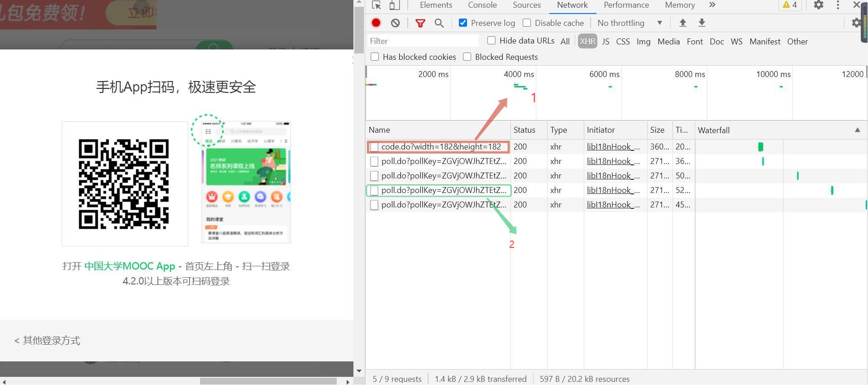Click waterfall bar of code.do request
868x385 pixels.
tap(761, 147)
